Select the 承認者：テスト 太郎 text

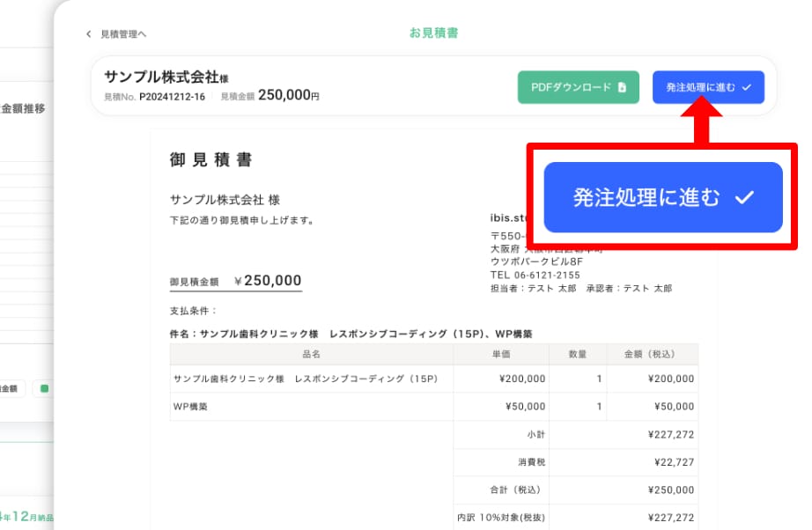(629, 288)
